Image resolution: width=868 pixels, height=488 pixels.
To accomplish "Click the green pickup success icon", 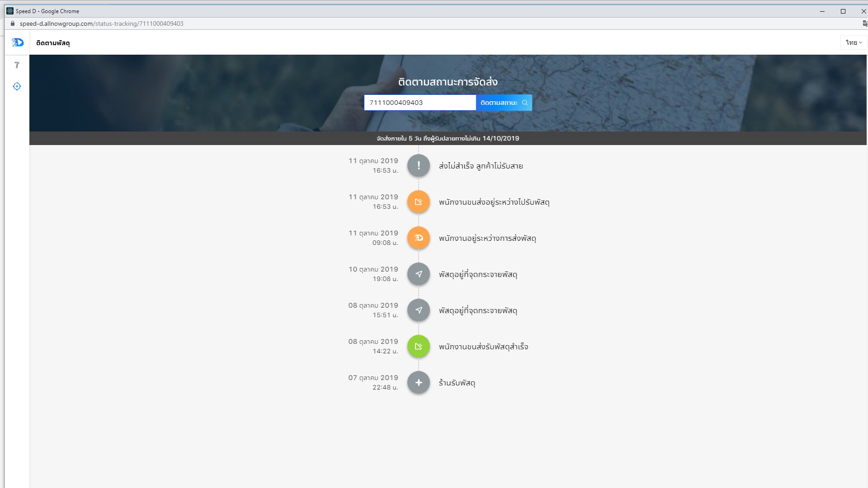I will 418,347.
